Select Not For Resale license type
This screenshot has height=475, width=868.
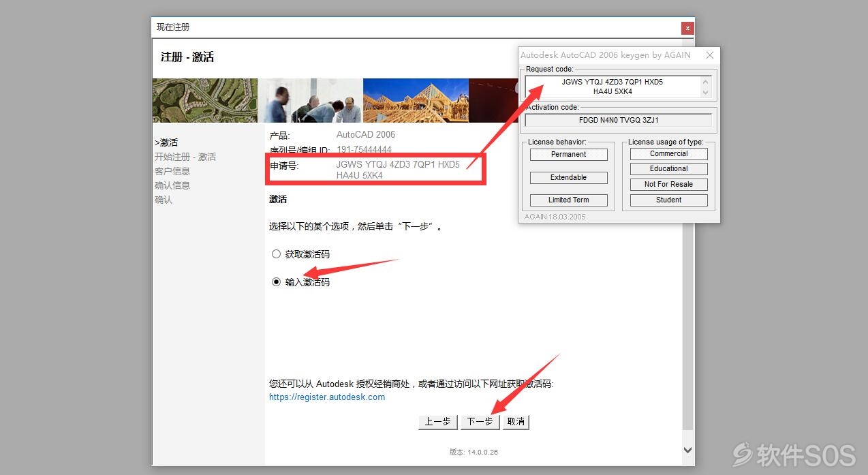pyautogui.click(x=669, y=185)
